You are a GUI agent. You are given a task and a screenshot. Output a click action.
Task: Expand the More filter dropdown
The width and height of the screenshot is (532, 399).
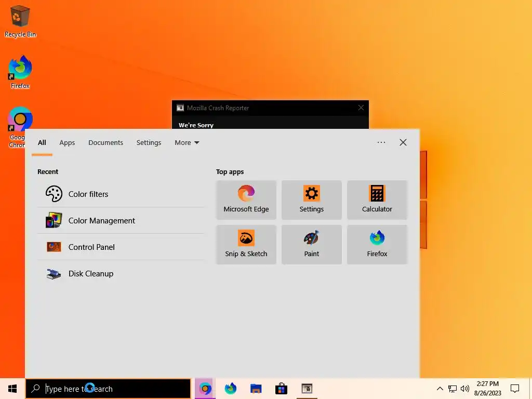187,143
